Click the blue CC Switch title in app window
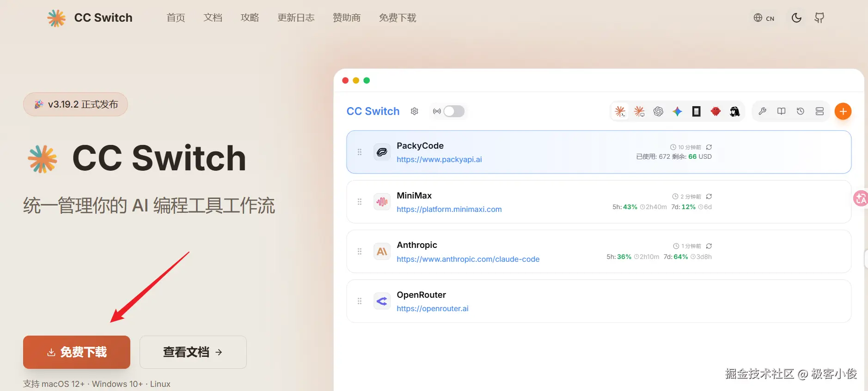Screen dimensions: 868x391 click(373, 111)
